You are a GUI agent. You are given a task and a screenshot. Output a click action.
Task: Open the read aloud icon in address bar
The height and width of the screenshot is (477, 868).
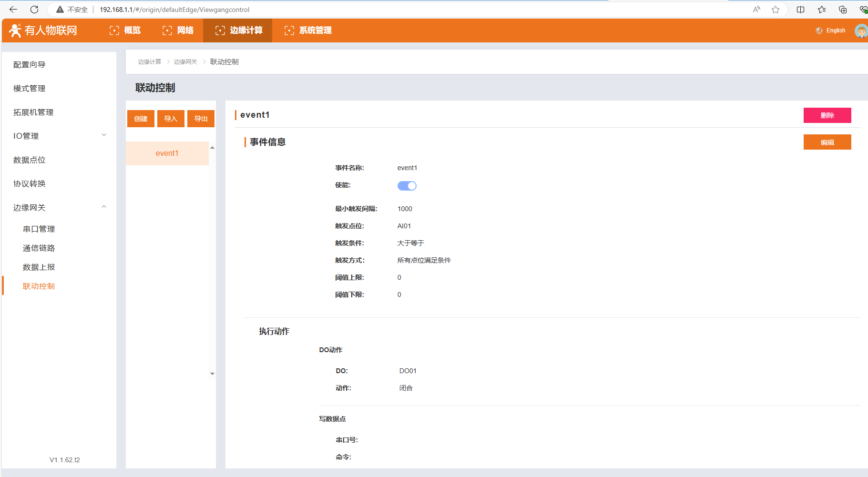756,10
